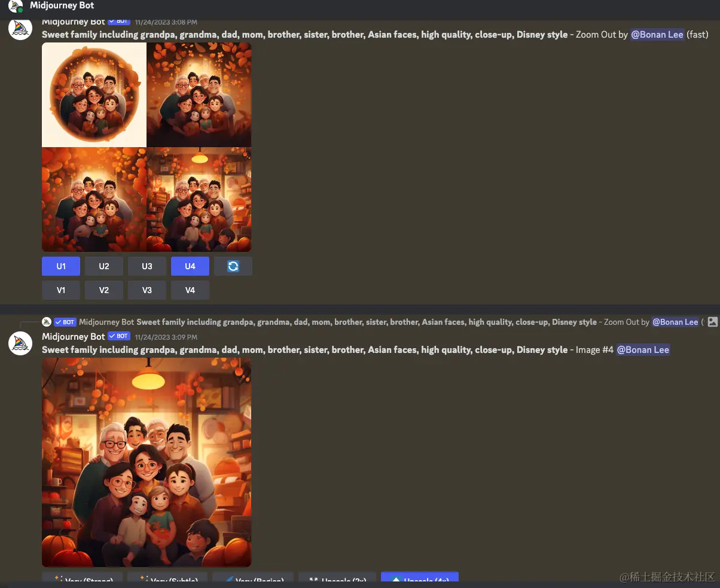This screenshot has width=720, height=588.
Task: Open Midjourney Bot avatar on the Zoom Out message
Action: (x=20, y=28)
